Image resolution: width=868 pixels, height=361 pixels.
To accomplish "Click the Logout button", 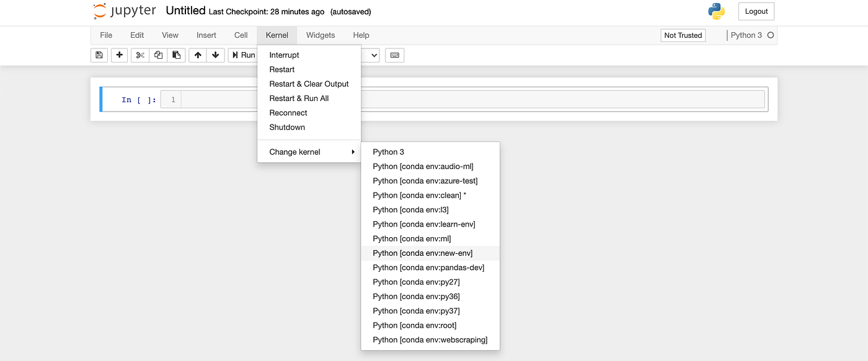I will coord(756,11).
